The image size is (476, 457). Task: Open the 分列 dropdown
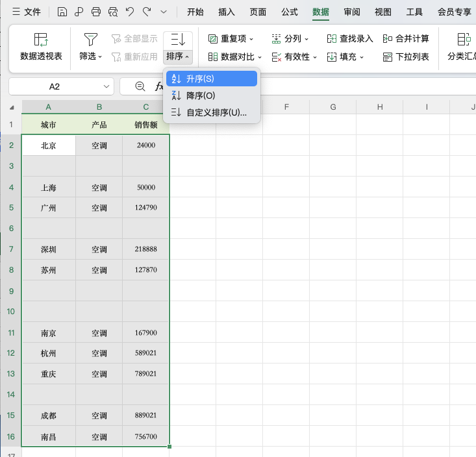(x=290, y=39)
